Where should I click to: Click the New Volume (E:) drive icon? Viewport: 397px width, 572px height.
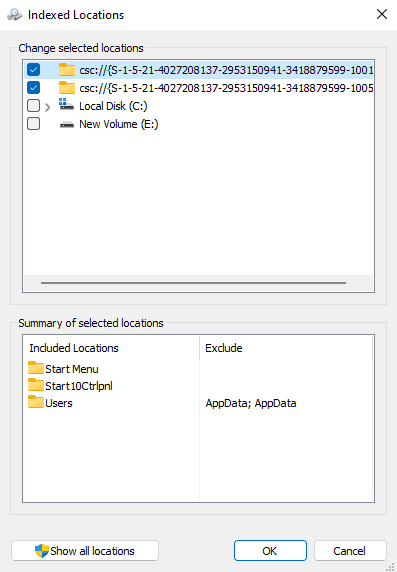(67, 124)
